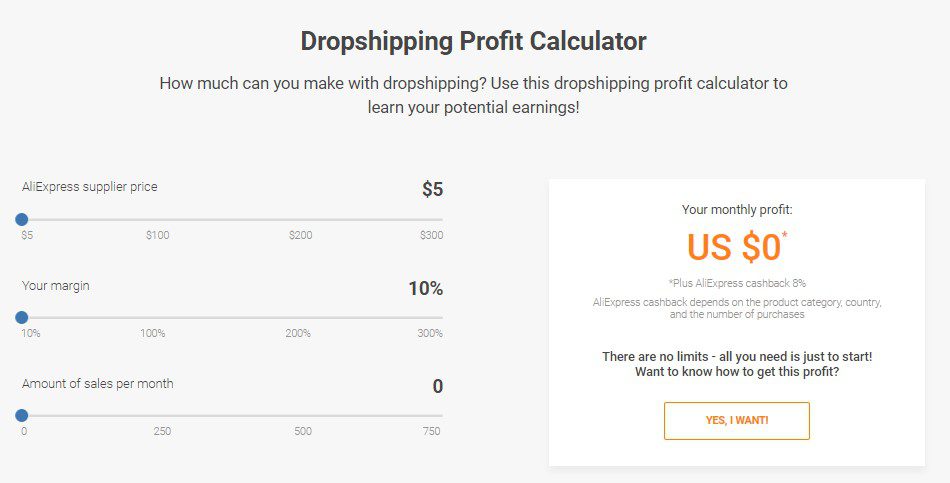Set monthly sales slider at 500 mark
Viewport: 950px width, 483px height.
tap(303, 416)
